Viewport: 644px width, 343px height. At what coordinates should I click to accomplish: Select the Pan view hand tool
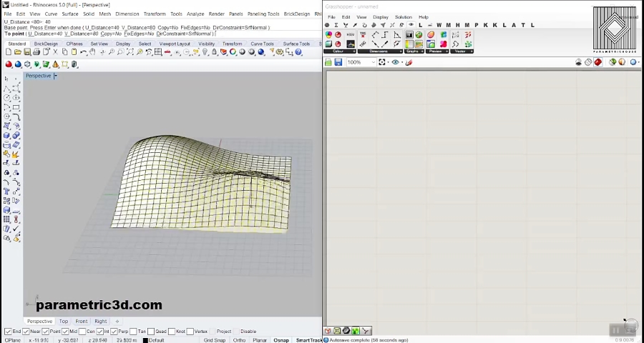(92, 52)
